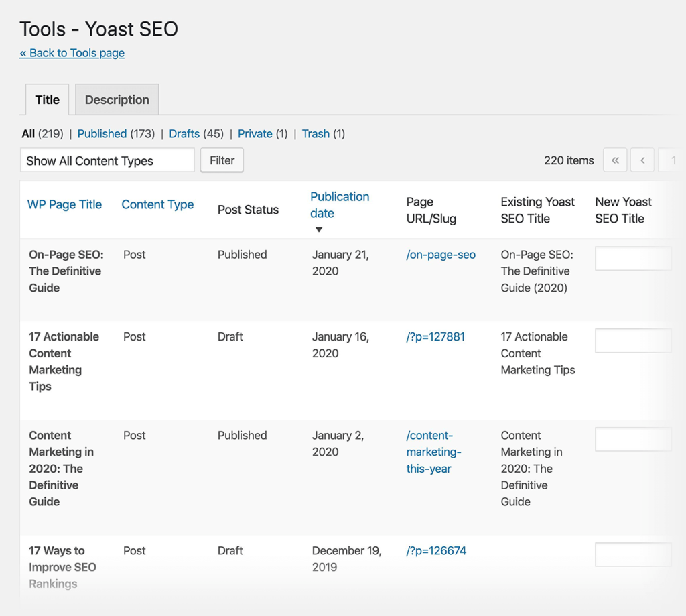Go to first page double-arrow button

click(615, 160)
